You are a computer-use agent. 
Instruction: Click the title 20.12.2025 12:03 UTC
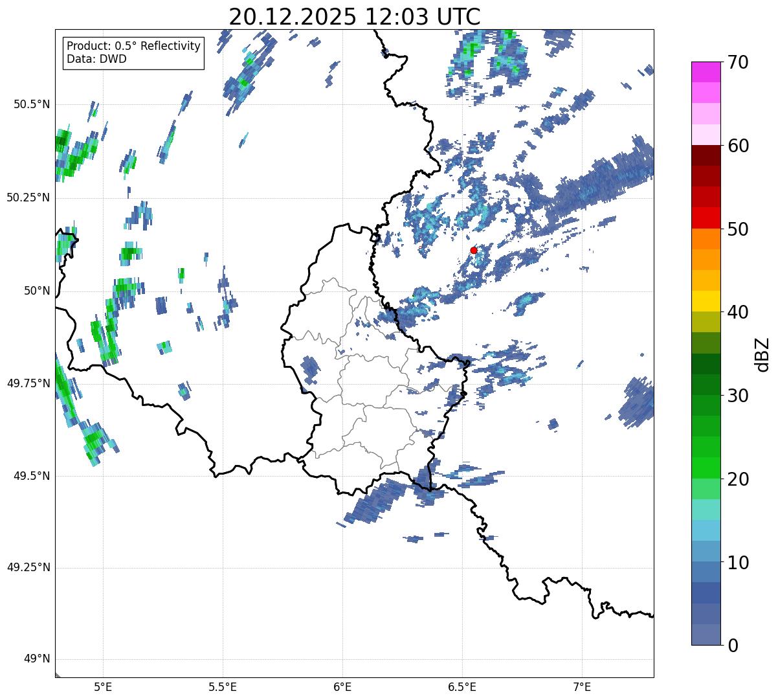pyautogui.click(x=354, y=16)
